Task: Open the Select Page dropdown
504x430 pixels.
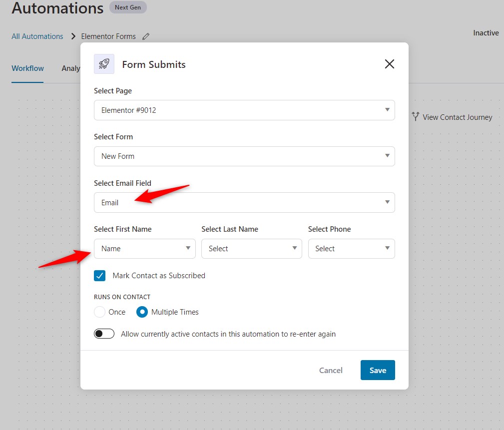Action: [244, 110]
